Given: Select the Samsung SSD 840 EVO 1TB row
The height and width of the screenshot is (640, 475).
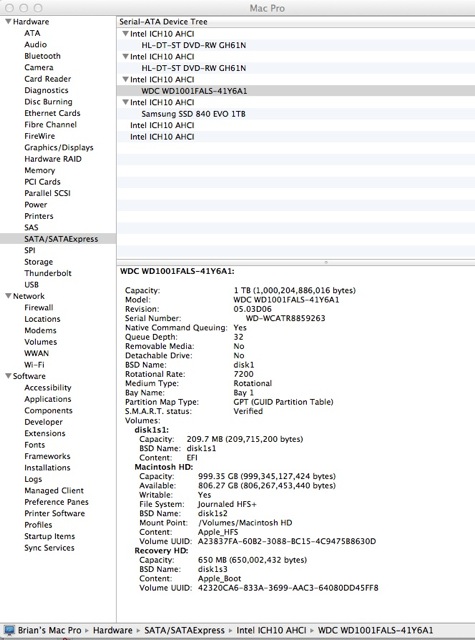Looking at the screenshot, I should click(x=296, y=113).
